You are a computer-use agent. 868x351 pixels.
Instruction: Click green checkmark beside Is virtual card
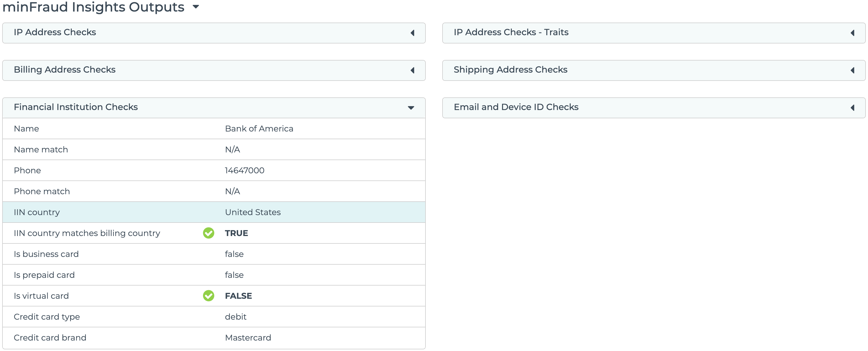point(208,295)
